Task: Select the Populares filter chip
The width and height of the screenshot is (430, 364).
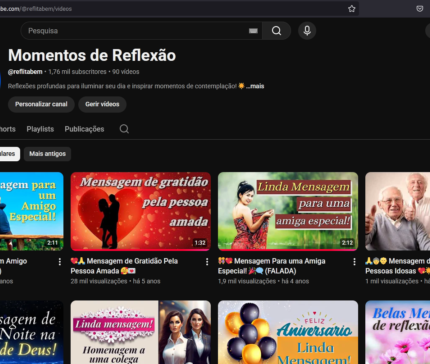Action: tap(9, 154)
